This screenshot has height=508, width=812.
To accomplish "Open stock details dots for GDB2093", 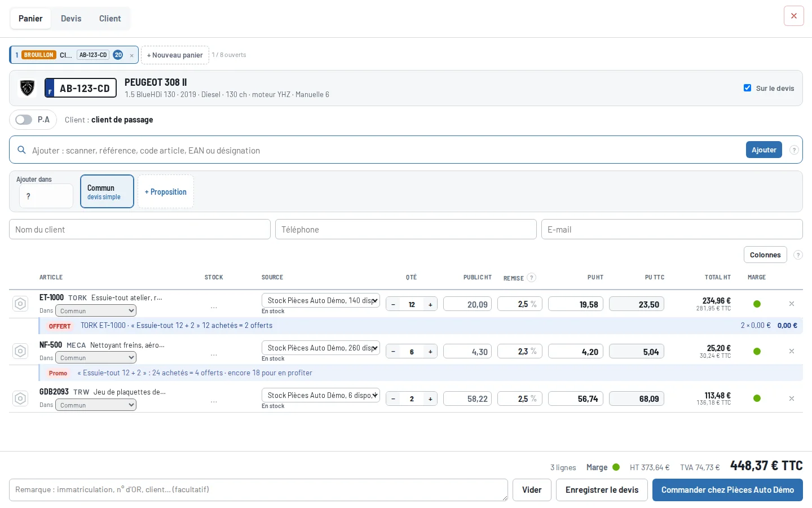I will (214, 402).
